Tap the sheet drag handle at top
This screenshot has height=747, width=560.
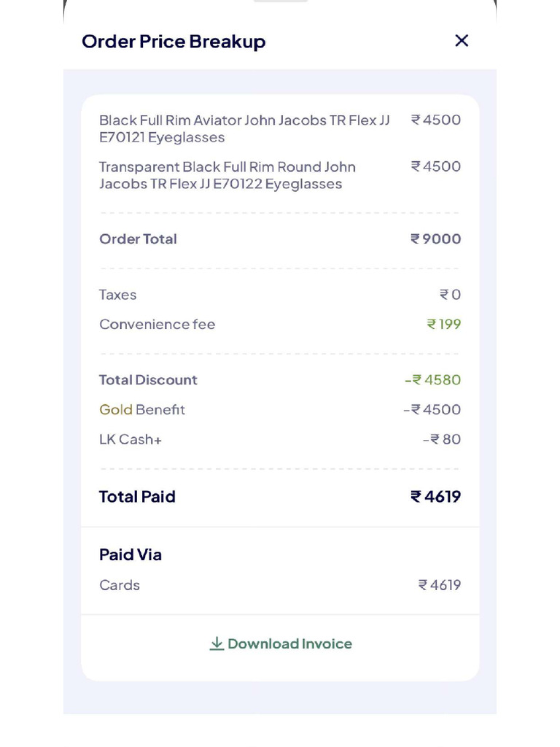(280, 1)
